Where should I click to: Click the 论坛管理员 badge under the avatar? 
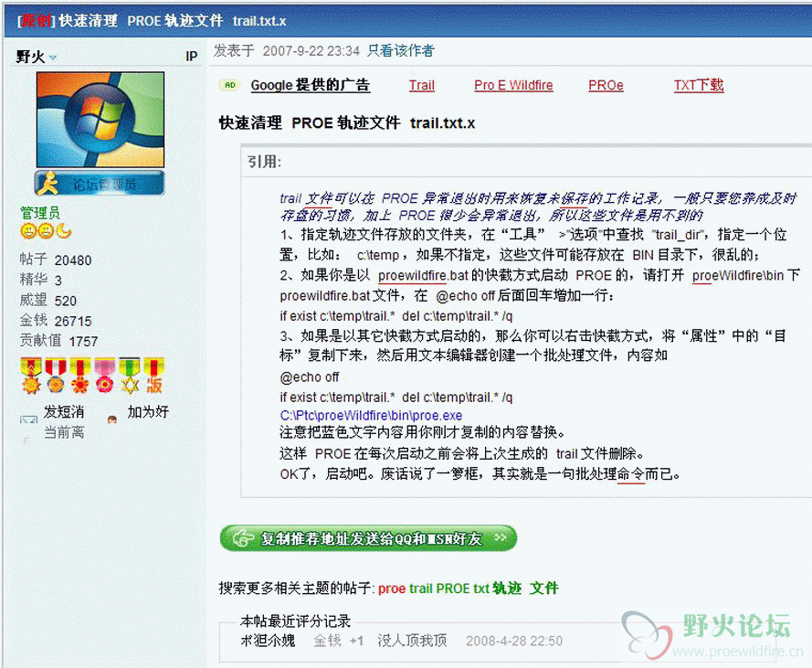tap(100, 183)
